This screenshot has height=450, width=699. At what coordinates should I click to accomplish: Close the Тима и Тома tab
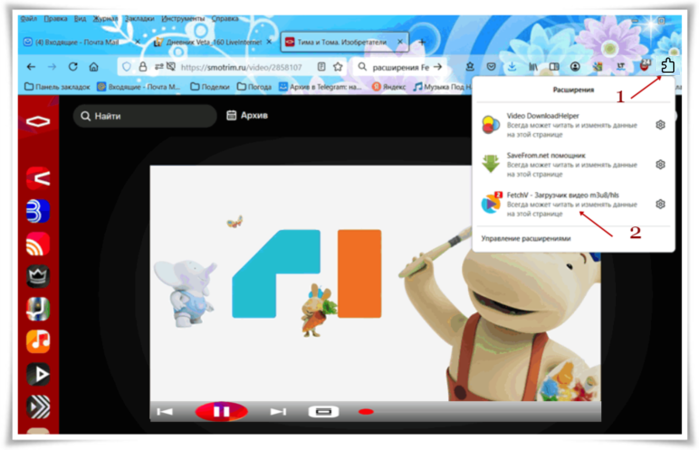click(x=400, y=41)
